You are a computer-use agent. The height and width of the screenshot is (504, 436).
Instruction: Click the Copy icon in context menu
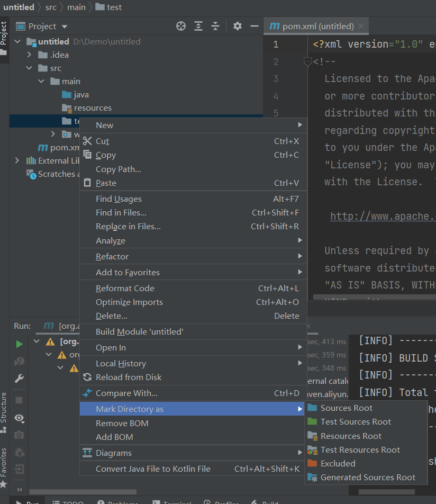click(x=87, y=155)
